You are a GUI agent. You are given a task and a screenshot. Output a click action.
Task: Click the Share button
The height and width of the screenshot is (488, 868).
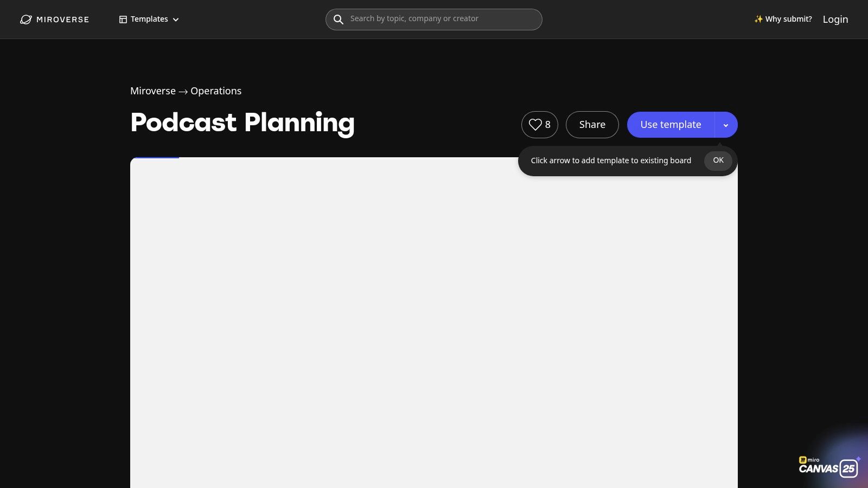pyautogui.click(x=592, y=125)
